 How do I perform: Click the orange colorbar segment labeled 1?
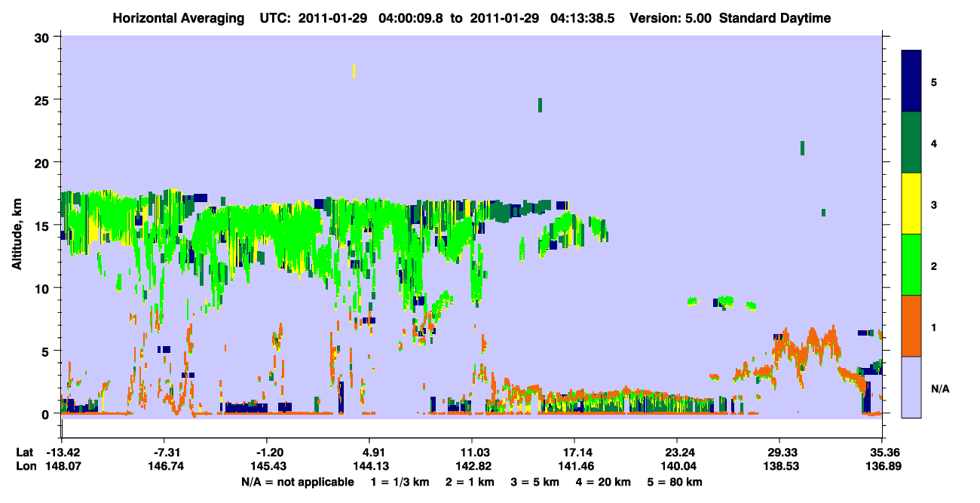pos(911,326)
